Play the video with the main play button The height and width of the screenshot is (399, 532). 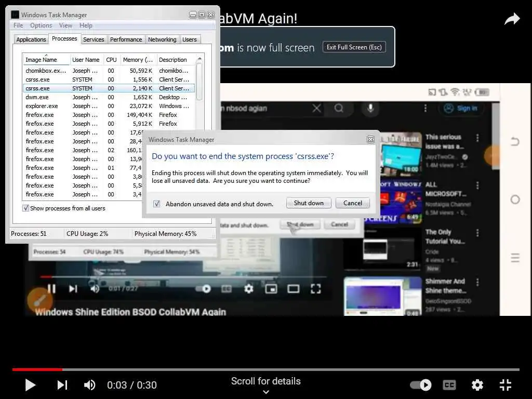click(30, 385)
